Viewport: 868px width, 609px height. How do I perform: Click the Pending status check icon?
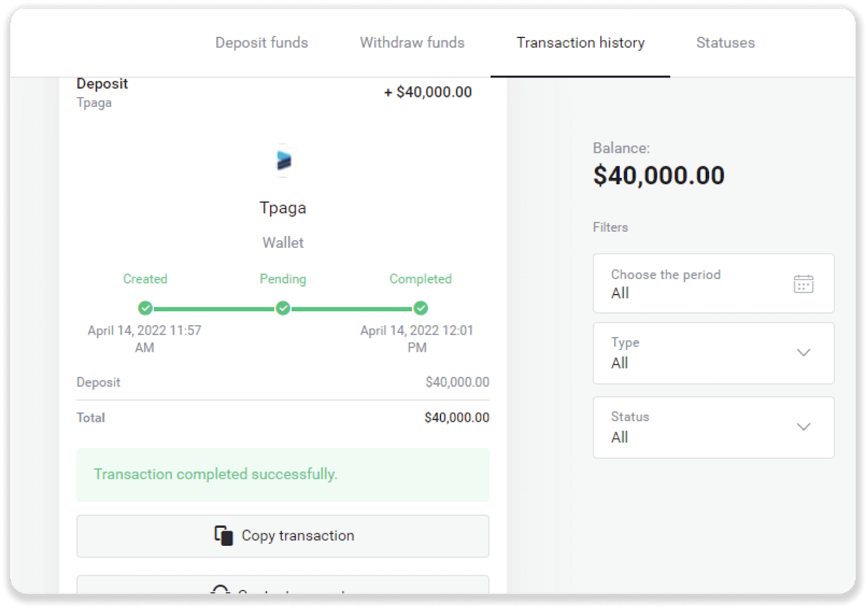[x=283, y=308]
